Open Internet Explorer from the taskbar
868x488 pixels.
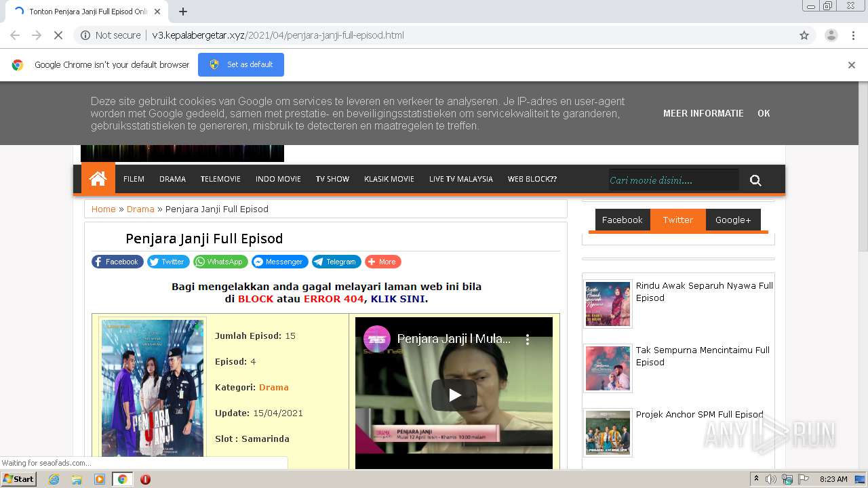(x=54, y=479)
